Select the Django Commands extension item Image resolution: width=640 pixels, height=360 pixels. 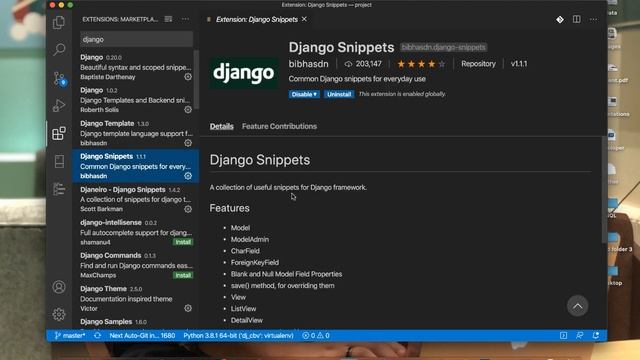(136, 265)
